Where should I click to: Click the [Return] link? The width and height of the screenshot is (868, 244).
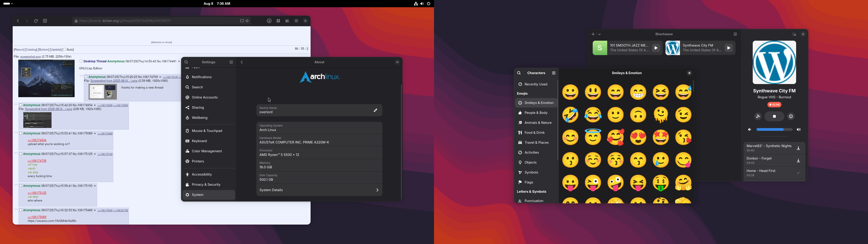(x=19, y=49)
